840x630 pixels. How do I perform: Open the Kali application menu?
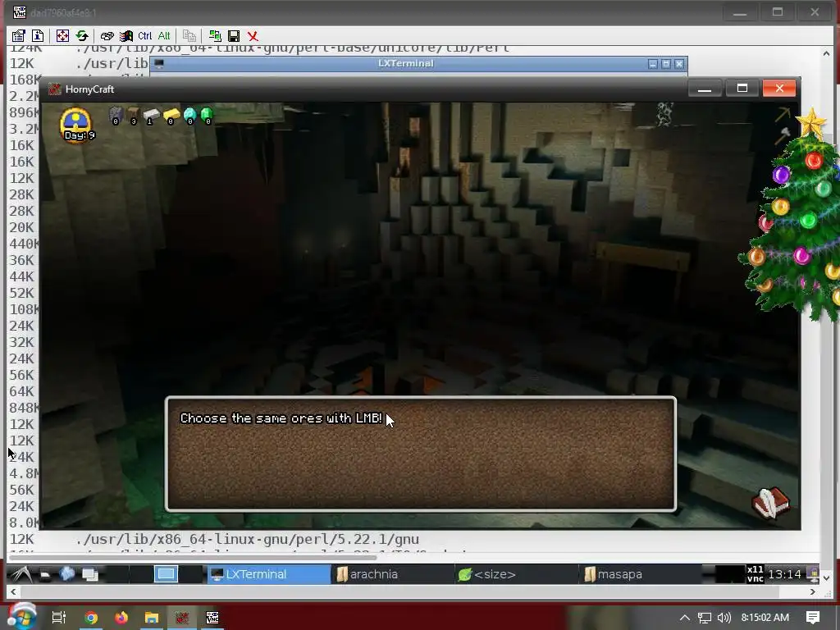tap(21, 574)
